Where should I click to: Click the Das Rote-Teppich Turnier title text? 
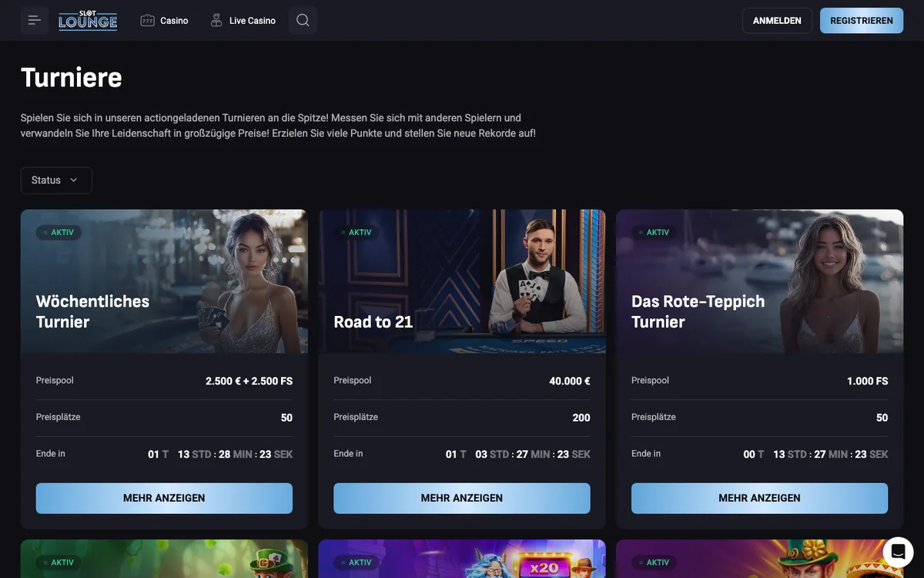point(698,311)
